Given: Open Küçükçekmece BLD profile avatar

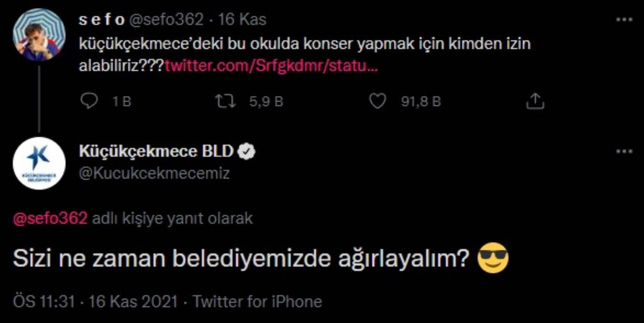Looking at the screenshot, I should 39,163.
